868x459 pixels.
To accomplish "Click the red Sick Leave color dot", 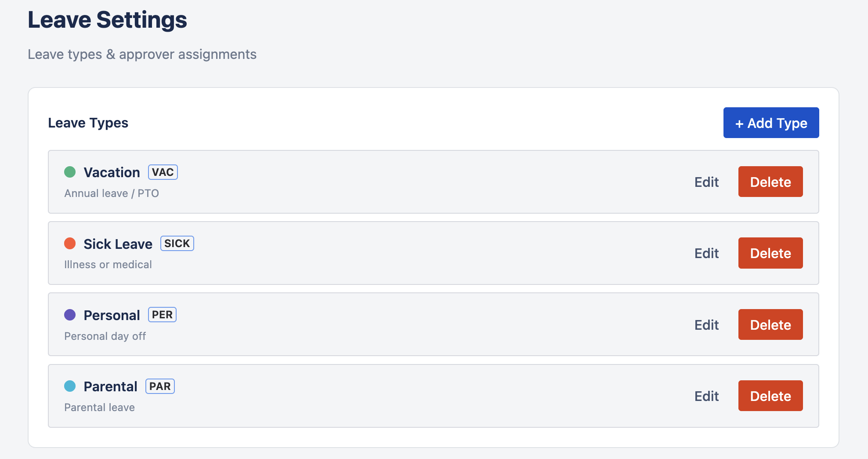I will coord(71,243).
